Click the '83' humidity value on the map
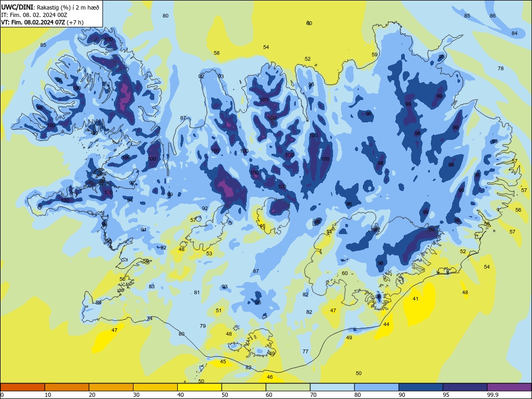This screenshot has width=532, height=399. coord(152,286)
